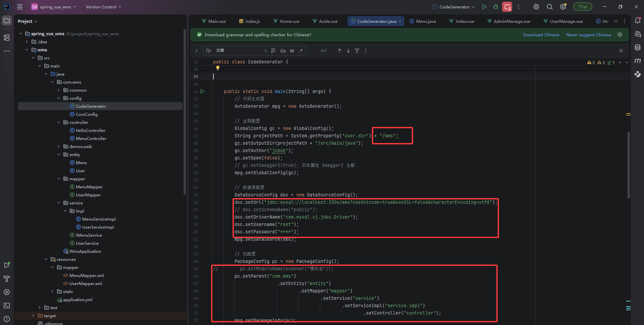Image resolution: width=644 pixels, height=325 pixels.
Task: Open the search filter options
Action: tap(357, 51)
